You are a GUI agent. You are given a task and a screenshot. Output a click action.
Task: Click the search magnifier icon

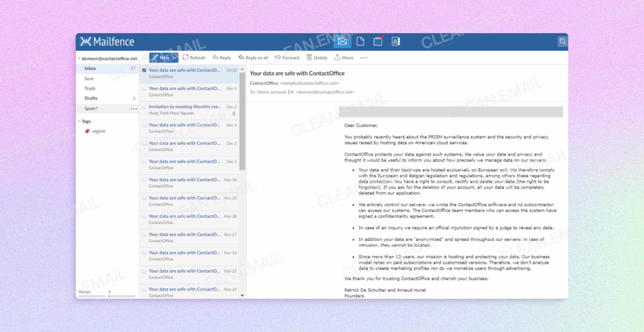(x=563, y=41)
